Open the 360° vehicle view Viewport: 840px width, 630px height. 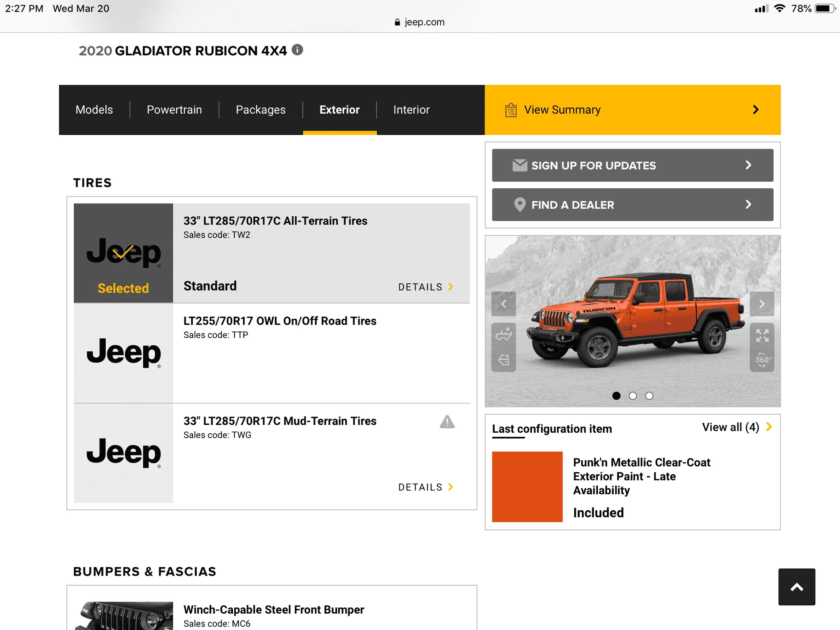762,360
